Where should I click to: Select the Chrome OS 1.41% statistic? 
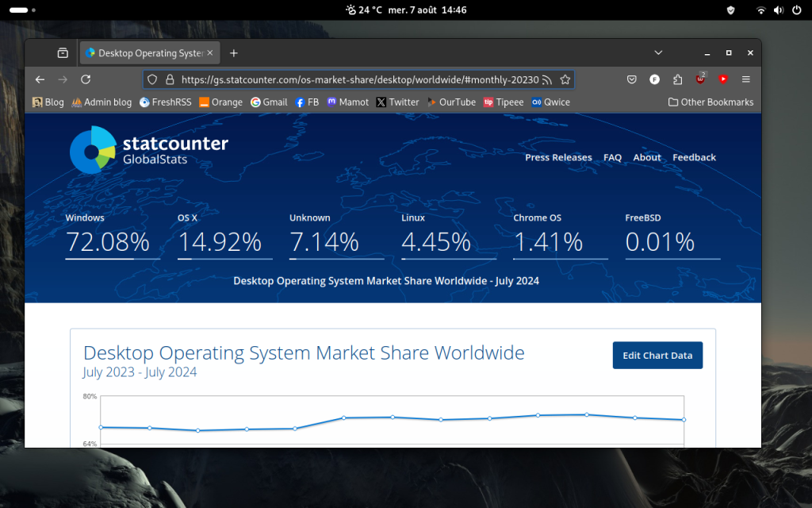point(561,236)
